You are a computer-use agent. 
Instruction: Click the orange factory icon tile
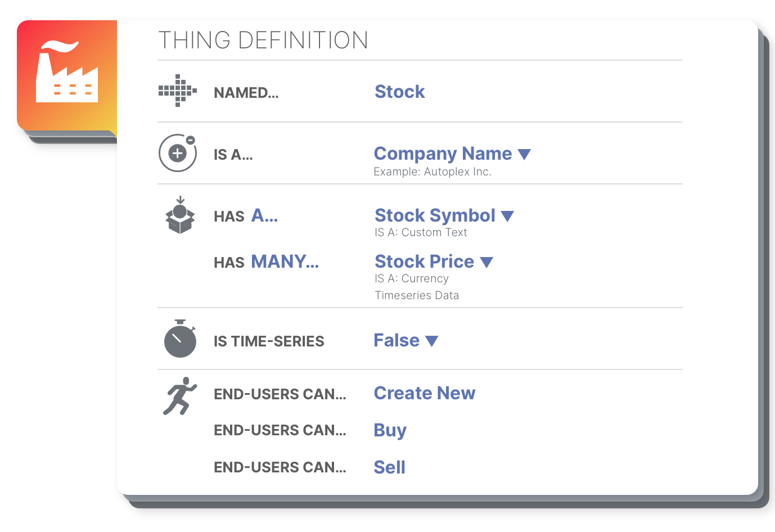[x=67, y=75]
